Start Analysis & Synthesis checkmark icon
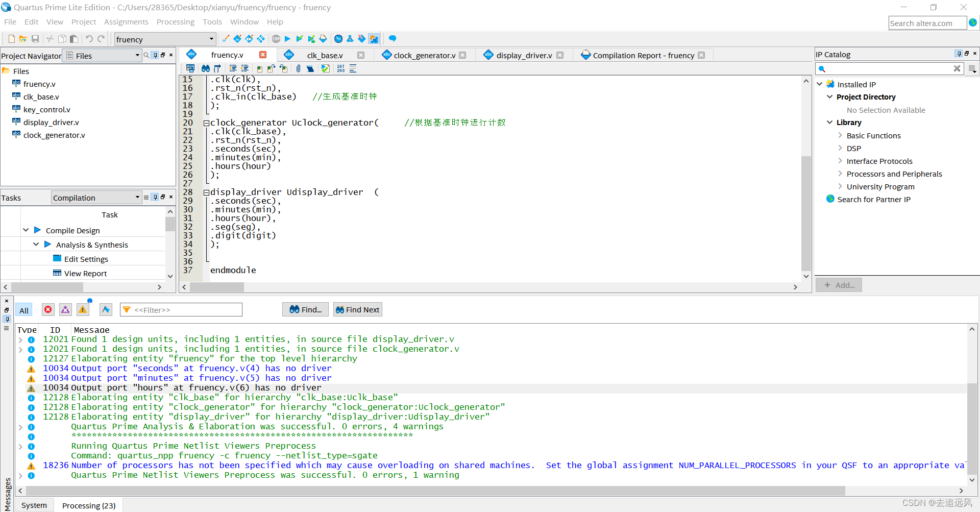This screenshot has height=512, width=980. 300,39
